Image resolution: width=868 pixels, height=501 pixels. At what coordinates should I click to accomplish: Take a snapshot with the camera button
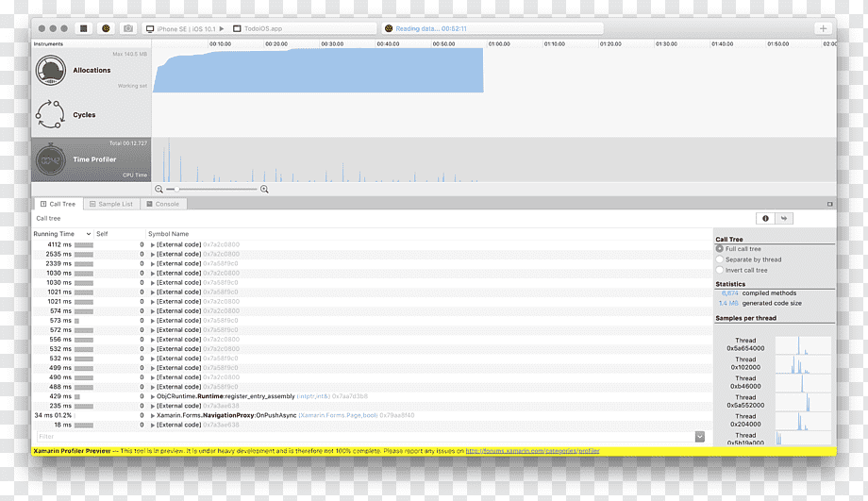128,28
